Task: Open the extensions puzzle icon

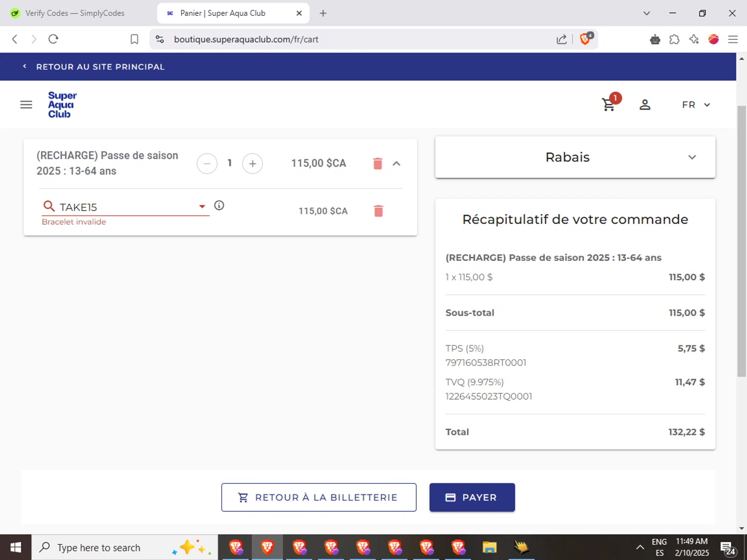Action: coord(674,39)
